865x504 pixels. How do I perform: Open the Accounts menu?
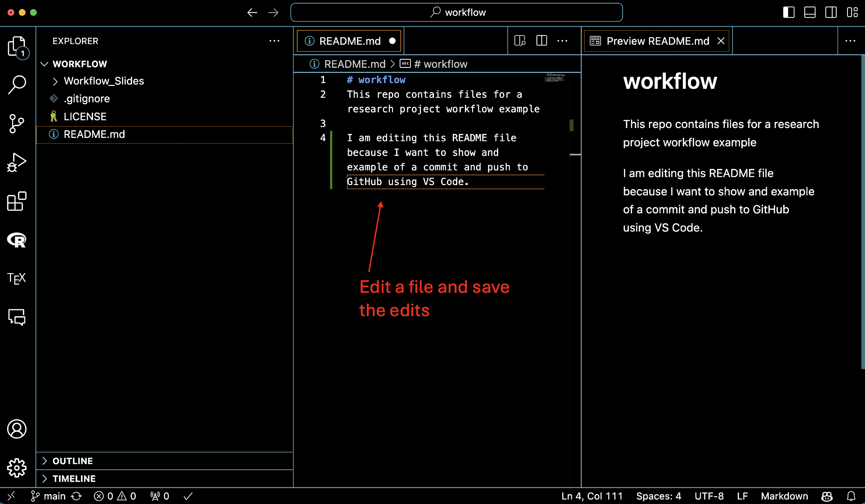click(x=17, y=429)
